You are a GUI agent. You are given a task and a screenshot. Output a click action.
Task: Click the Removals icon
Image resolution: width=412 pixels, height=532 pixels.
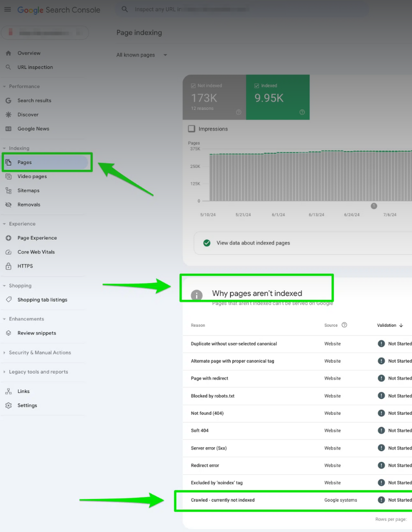[9, 205]
